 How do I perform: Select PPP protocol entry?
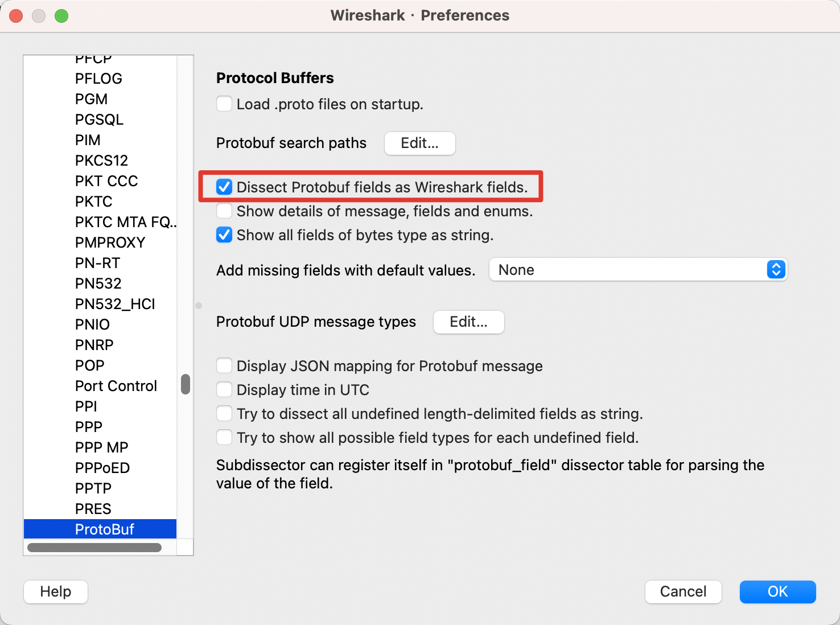(x=100, y=427)
